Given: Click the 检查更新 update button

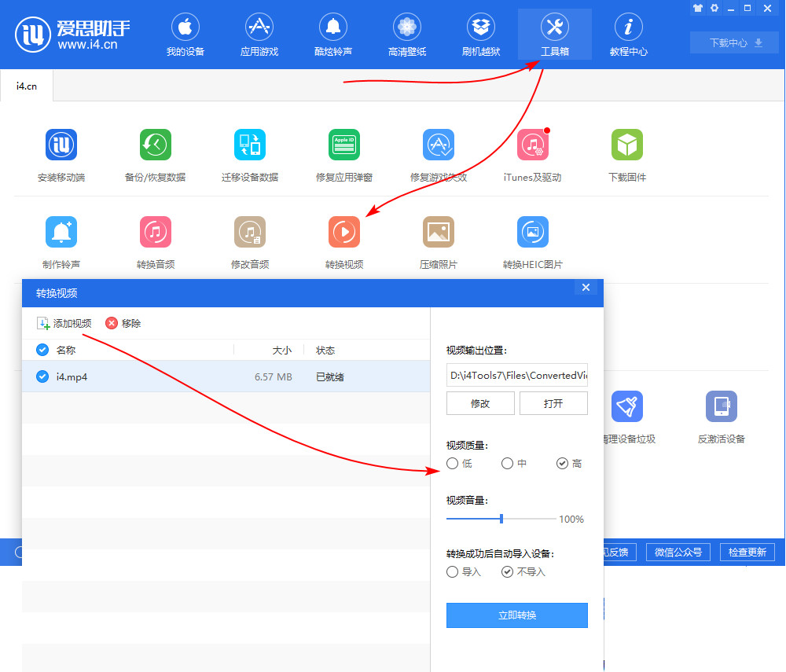Looking at the screenshot, I should (x=747, y=552).
